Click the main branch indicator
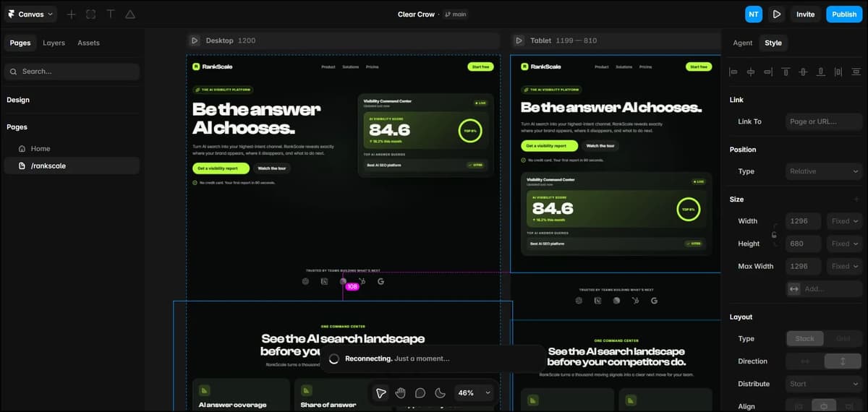 point(456,14)
